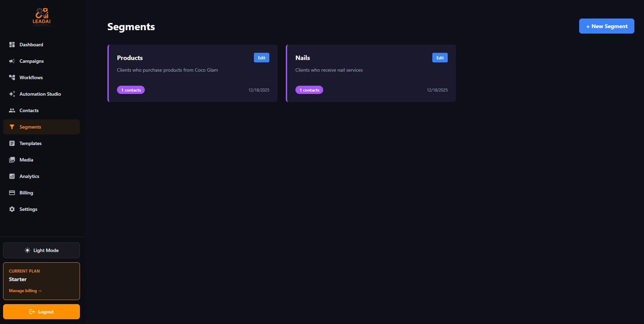
Task: Launch Automation Studio via its sparkle icon
Action: pyautogui.click(x=12, y=94)
